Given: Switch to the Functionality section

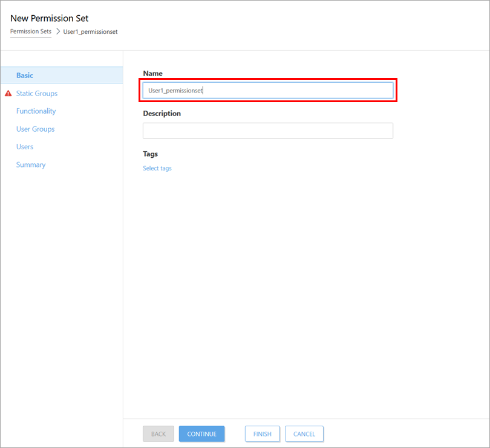Looking at the screenshot, I should coord(36,111).
